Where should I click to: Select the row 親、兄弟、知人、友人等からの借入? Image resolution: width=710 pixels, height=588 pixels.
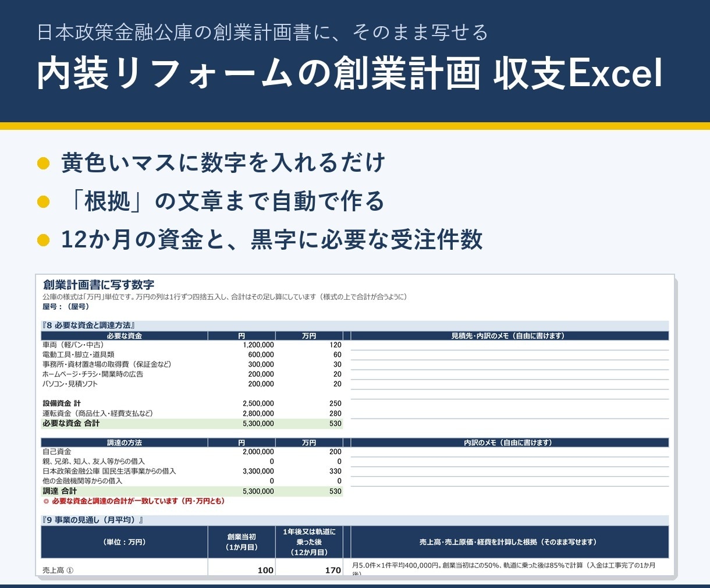pos(94,462)
